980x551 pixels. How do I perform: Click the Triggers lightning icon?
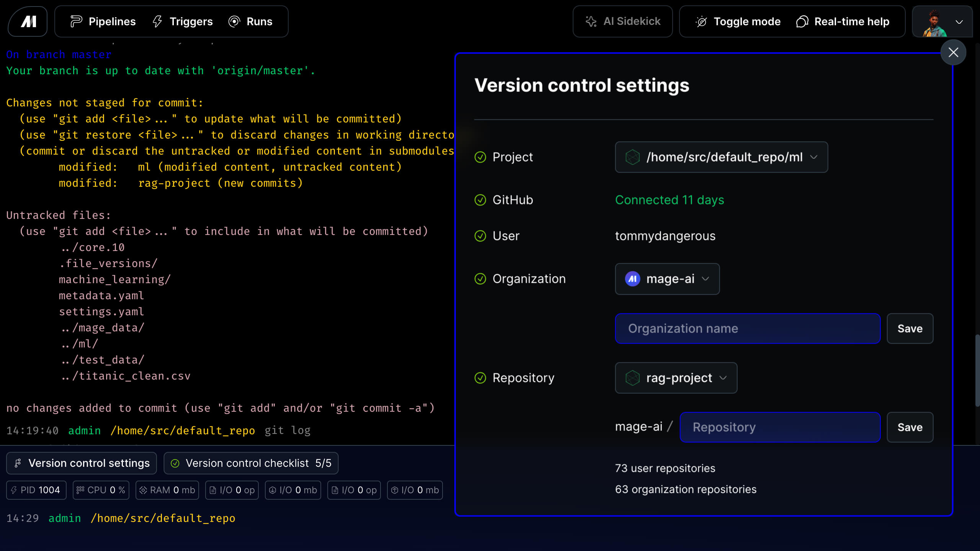point(157,21)
